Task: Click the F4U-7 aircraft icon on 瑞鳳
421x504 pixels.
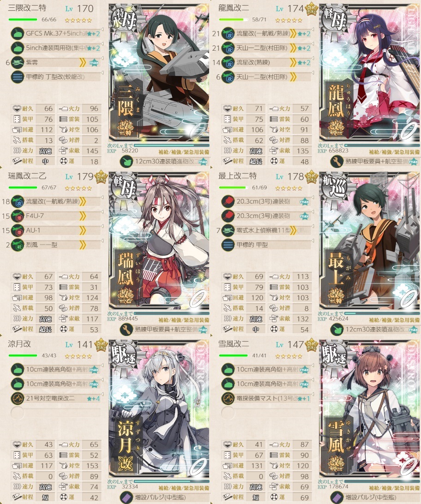Action: click(18, 216)
